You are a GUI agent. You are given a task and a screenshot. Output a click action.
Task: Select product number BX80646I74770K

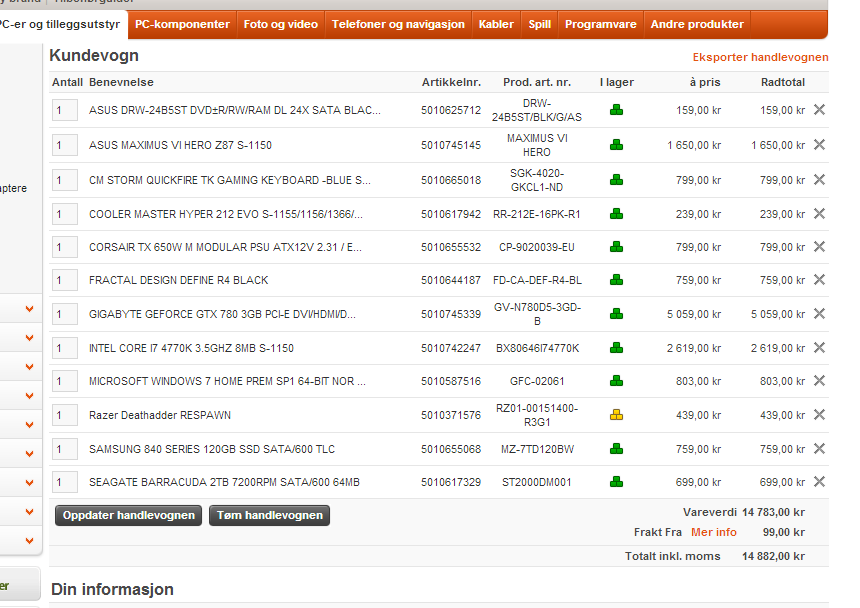537,348
